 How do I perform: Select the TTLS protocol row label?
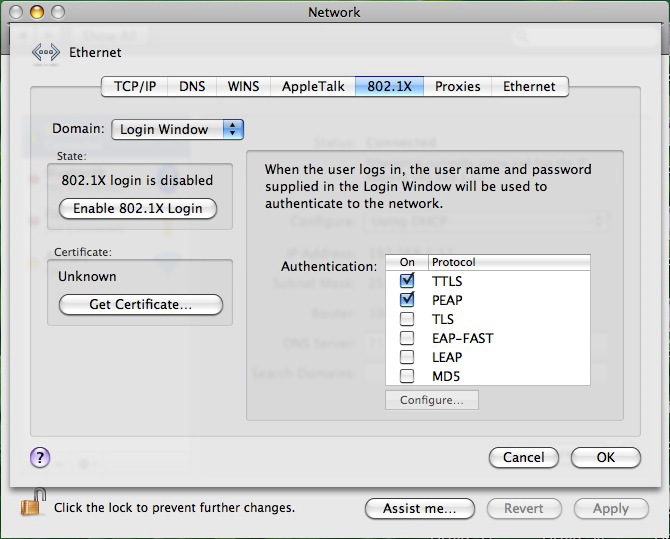coord(447,281)
